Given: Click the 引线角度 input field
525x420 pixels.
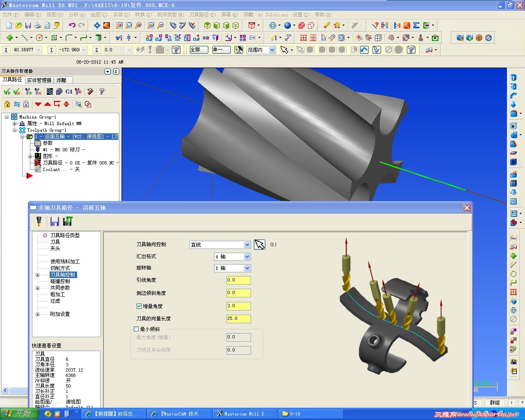Looking at the screenshot, I should (239, 280).
